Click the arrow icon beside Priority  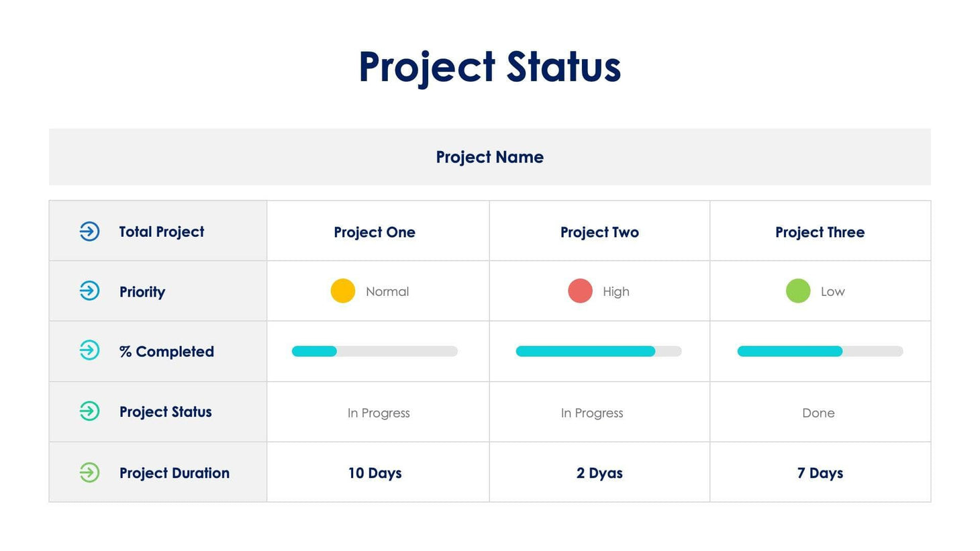89,291
